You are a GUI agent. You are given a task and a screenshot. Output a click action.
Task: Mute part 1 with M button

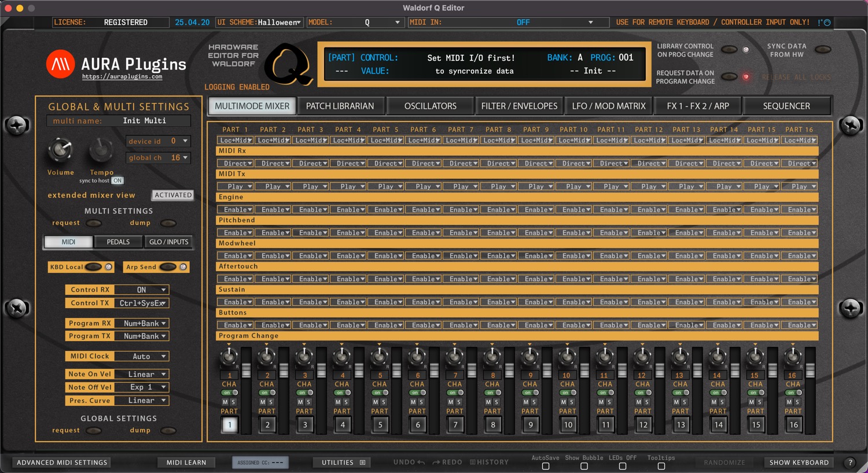click(225, 402)
